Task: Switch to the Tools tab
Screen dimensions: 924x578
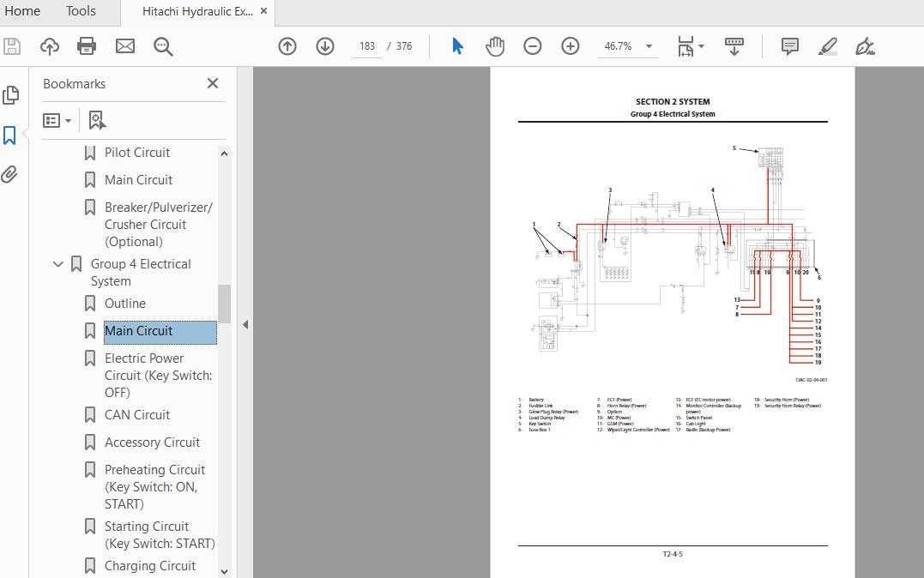Action: pos(81,11)
